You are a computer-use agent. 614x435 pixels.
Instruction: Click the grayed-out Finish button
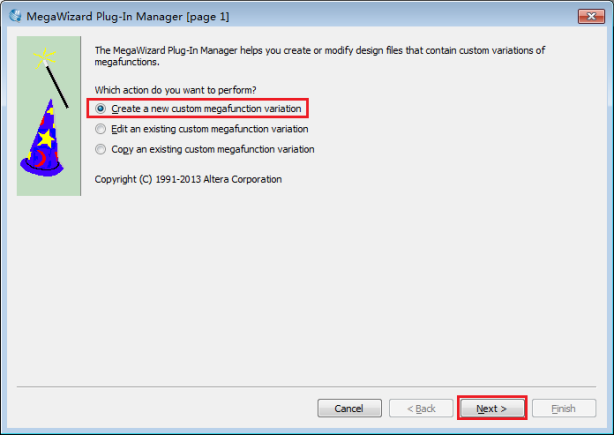click(x=564, y=408)
